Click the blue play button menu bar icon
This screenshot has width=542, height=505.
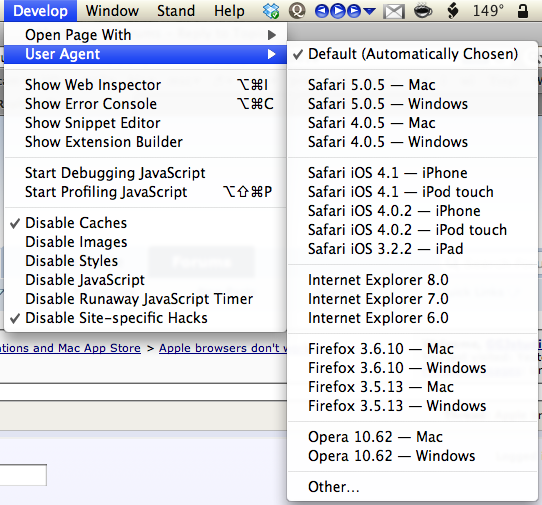click(338, 11)
